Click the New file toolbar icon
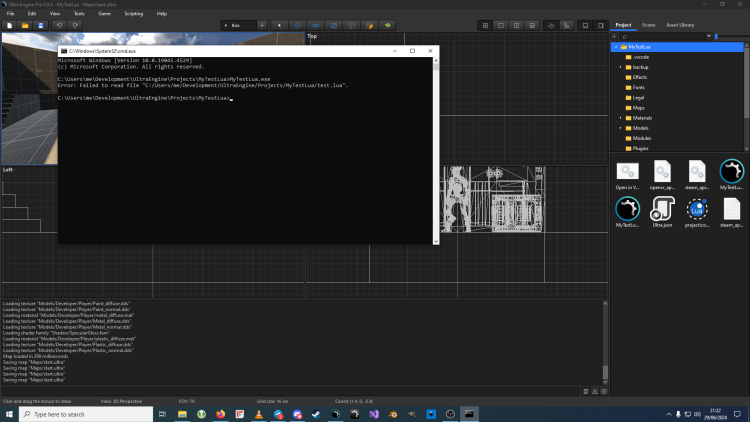Screen dimensions: 750x422 point(10,25)
